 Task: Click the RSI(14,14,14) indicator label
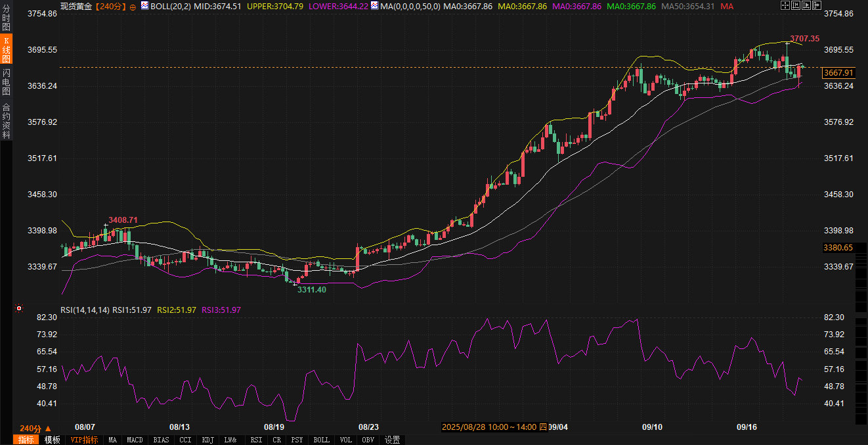coord(85,310)
